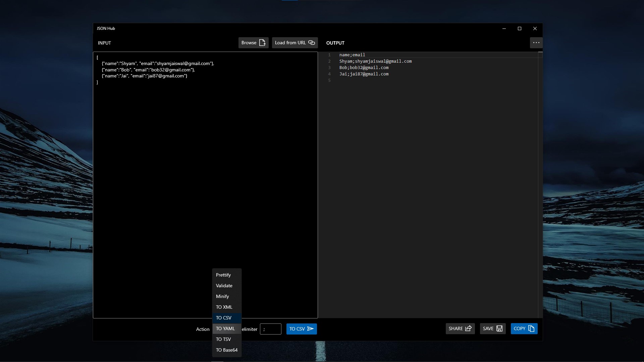Select the TO Base64 option
Screen dimensions: 644x362
pyautogui.click(x=227, y=350)
